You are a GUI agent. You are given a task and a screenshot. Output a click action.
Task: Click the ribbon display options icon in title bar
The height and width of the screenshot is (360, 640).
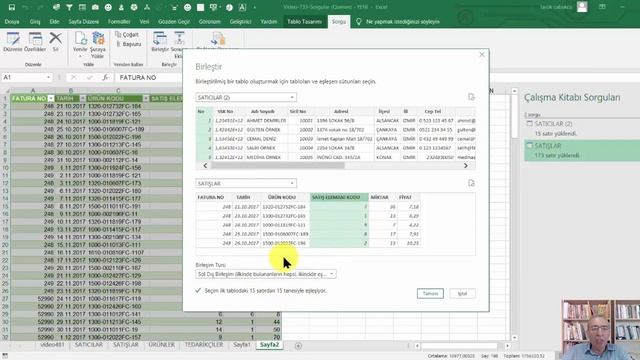coord(602,7)
